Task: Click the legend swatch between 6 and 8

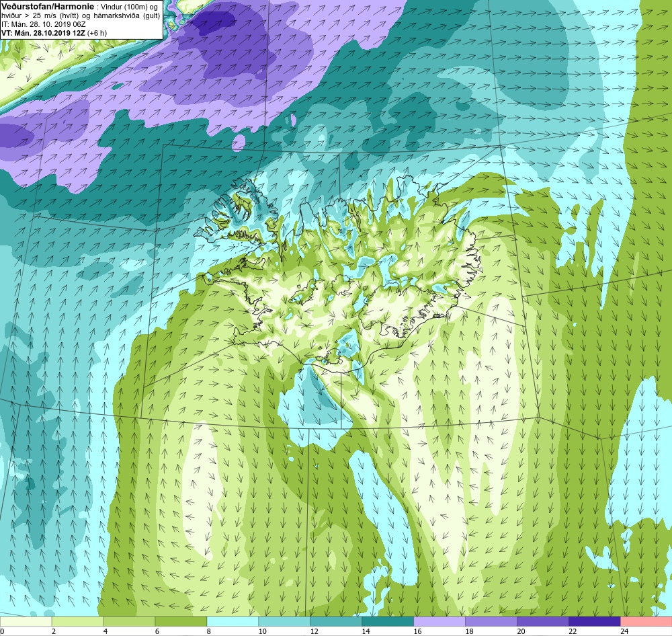Action: click(x=181, y=621)
